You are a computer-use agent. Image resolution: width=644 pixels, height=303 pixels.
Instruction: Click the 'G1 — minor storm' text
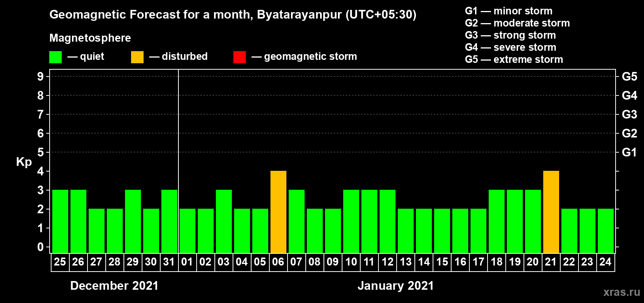point(509,11)
